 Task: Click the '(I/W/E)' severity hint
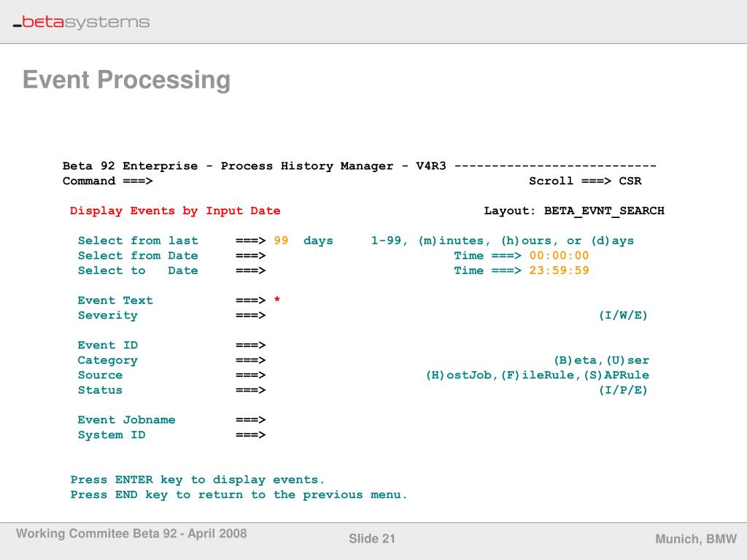pyautogui.click(x=623, y=315)
